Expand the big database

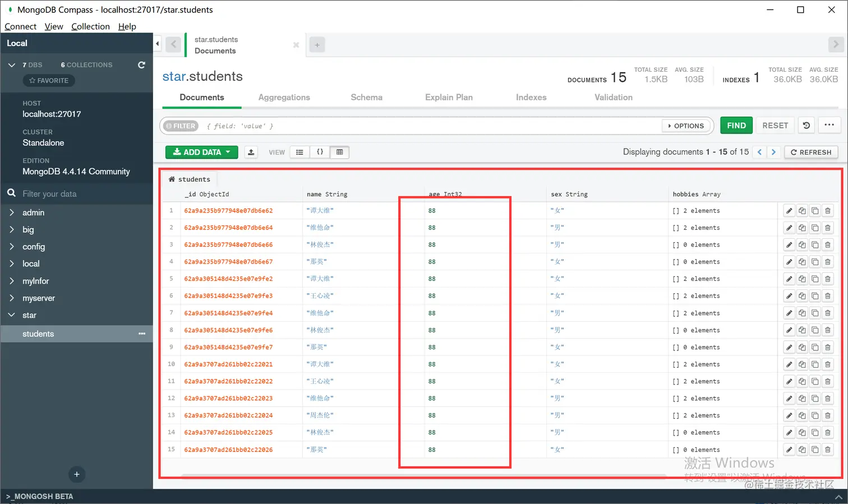(11, 229)
